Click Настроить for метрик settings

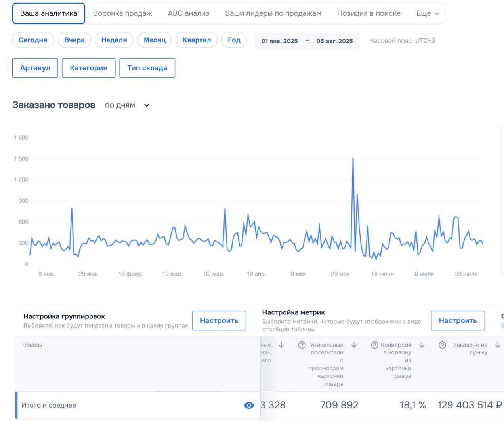(x=458, y=320)
